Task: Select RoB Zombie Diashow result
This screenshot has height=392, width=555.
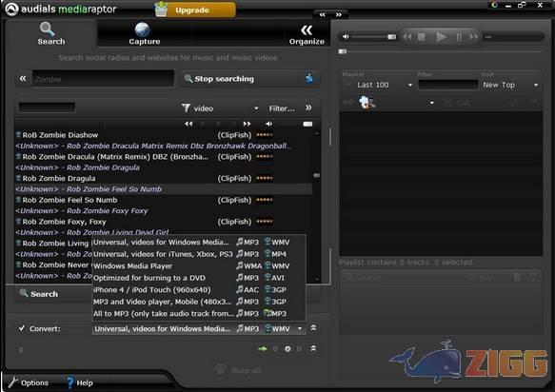Action: point(163,135)
